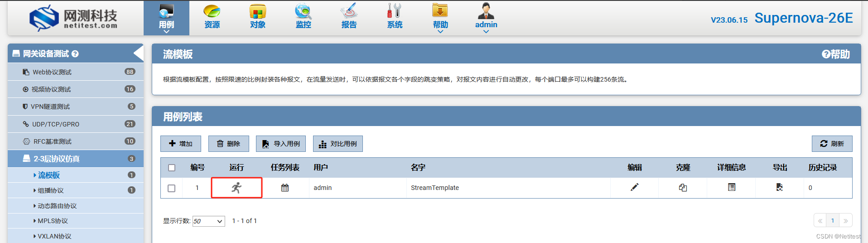
Task: Expand 视频协议测试 in the sidebar
Action: click(76, 89)
